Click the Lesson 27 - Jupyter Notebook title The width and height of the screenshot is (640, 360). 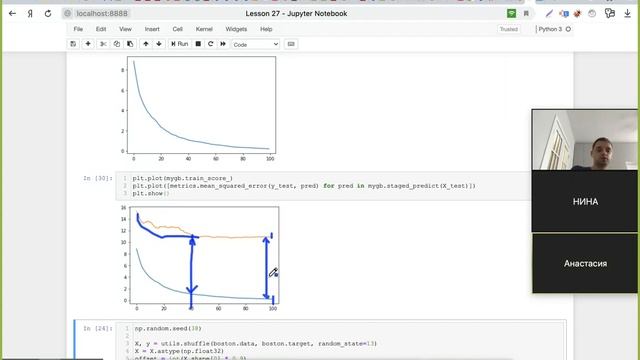(296, 13)
